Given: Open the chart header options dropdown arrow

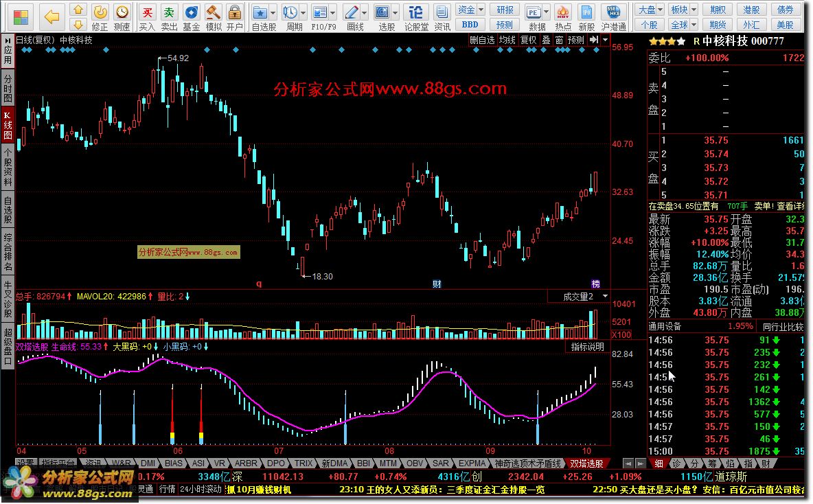Looking at the screenshot, I should [605, 40].
